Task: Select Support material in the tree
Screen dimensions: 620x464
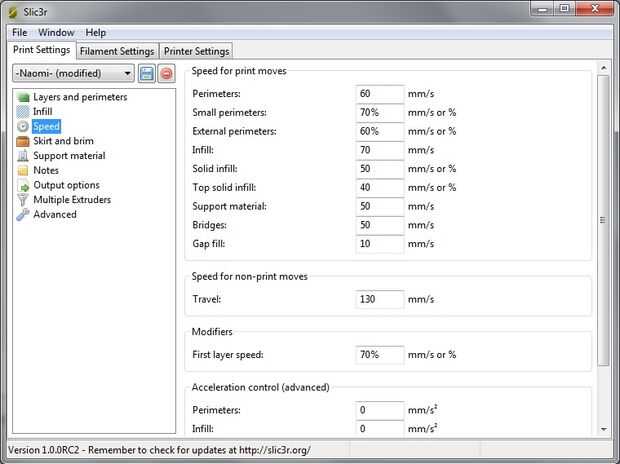Action: (x=69, y=155)
